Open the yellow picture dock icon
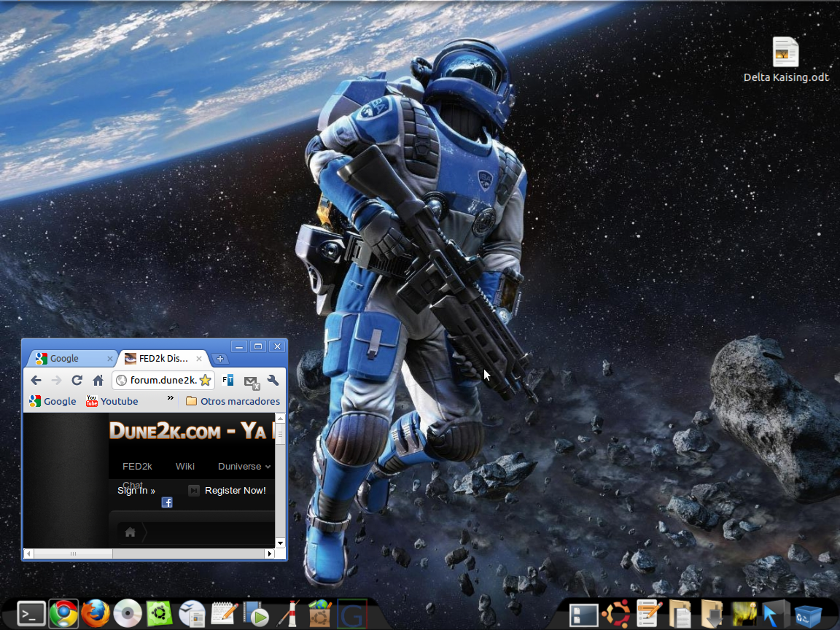This screenshot has height=630, width=840. (x=744, y=614)
